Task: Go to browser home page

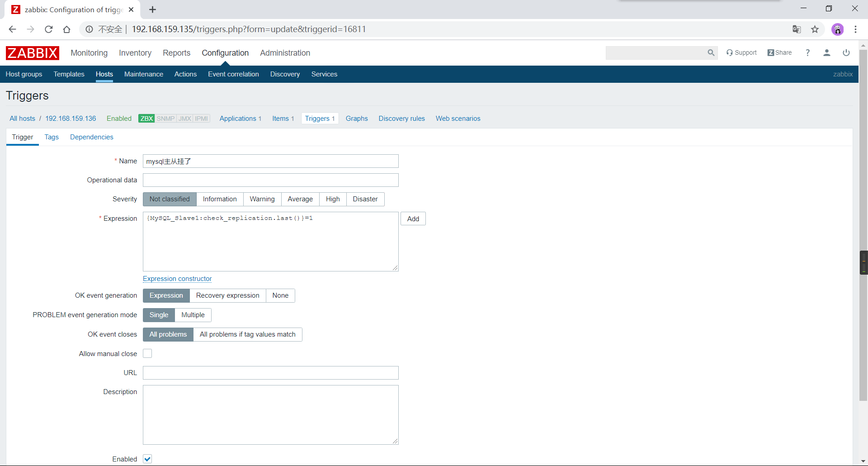Action: point(66,29)
